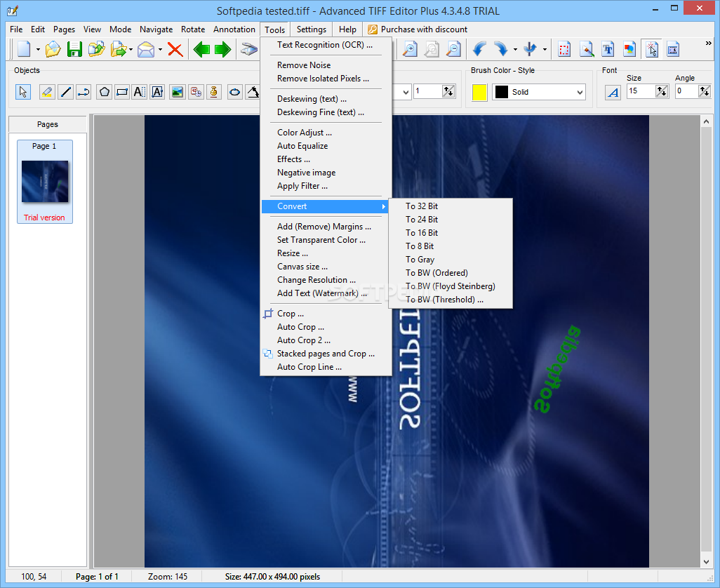
Task: Select the pointer arrow object tool
Action: tap(23, 92)
